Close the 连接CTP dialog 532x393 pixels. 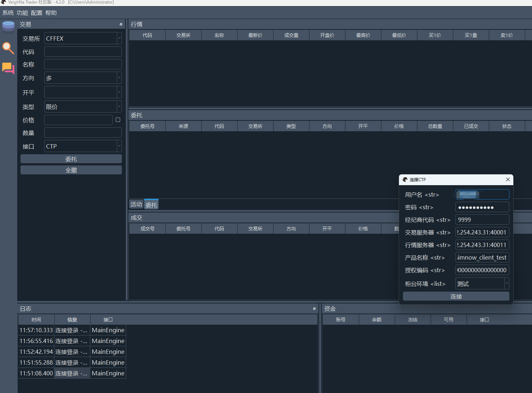pyautogui.click(x=508, y=179)
